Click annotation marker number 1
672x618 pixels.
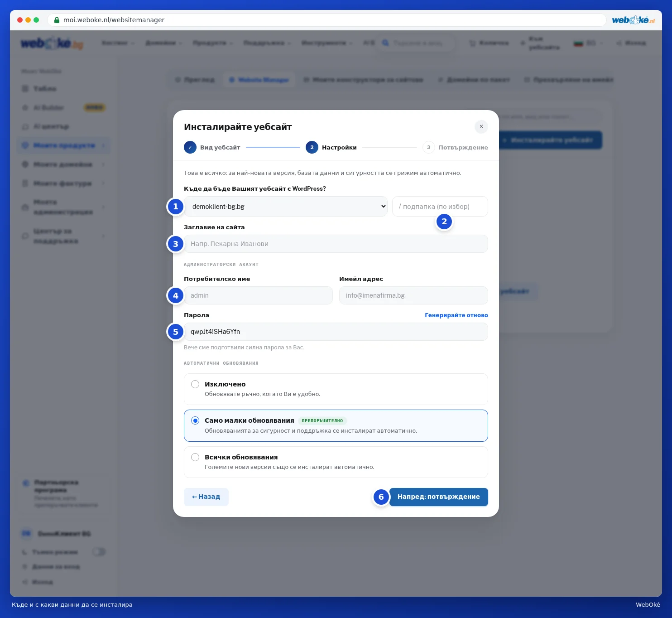tap(176, 207)
